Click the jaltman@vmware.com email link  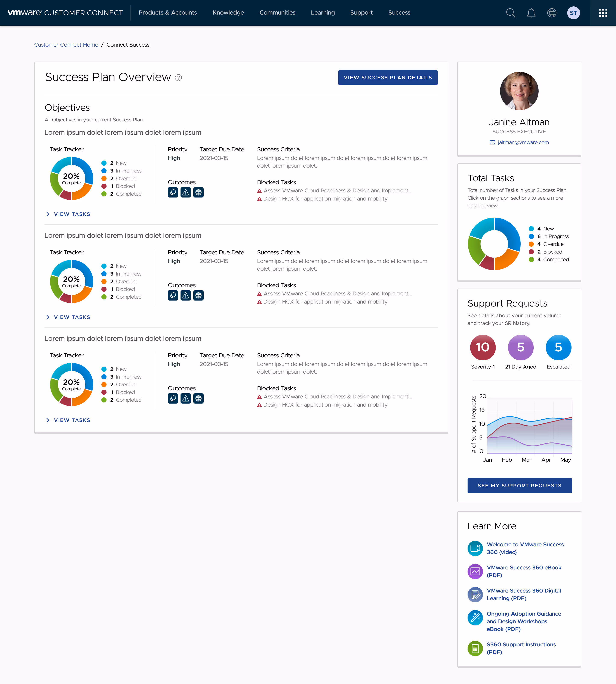[x=523, y=142]
